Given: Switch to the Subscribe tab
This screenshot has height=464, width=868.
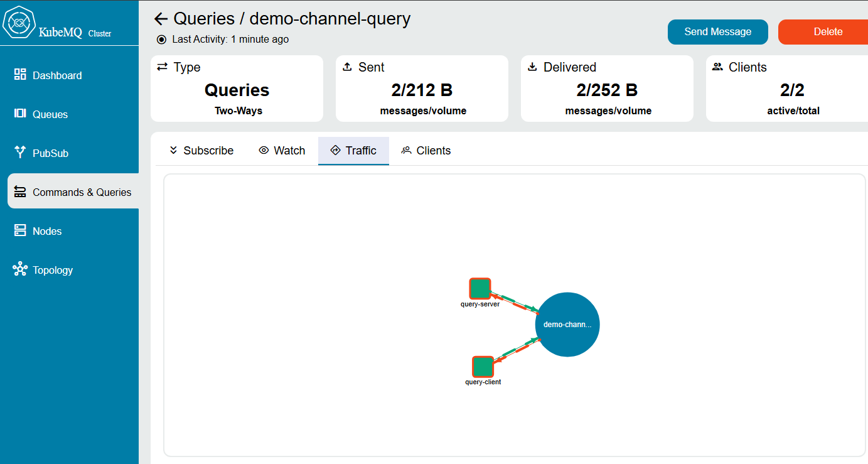Looking at the screenshot, I should 201,151.
